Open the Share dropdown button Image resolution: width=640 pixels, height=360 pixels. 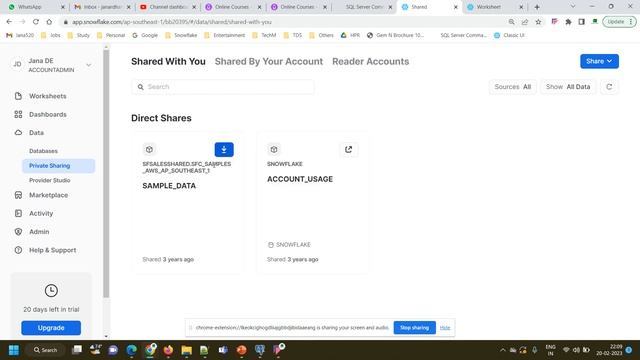click(x=599, y=61)
